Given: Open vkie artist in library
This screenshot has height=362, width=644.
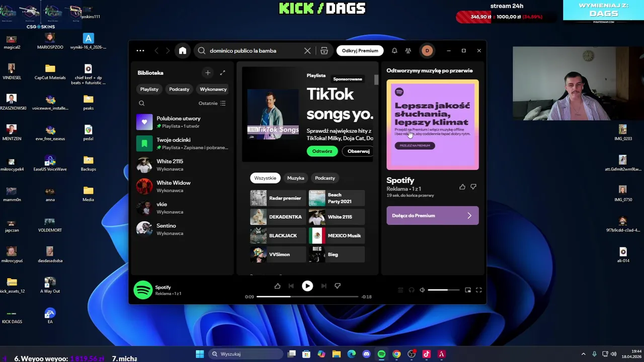Looking at the screenshot, I should [183, 208].
